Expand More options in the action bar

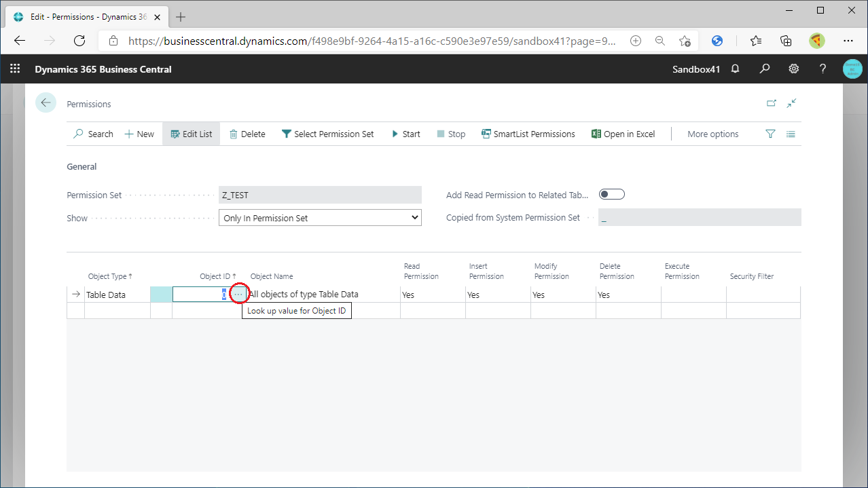coord(712,134)
